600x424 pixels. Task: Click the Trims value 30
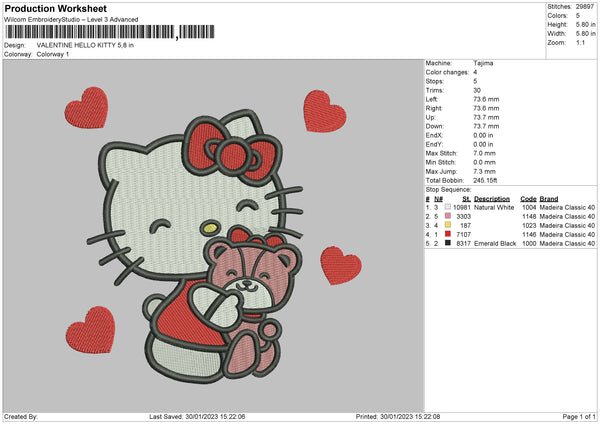click(477, 90)
